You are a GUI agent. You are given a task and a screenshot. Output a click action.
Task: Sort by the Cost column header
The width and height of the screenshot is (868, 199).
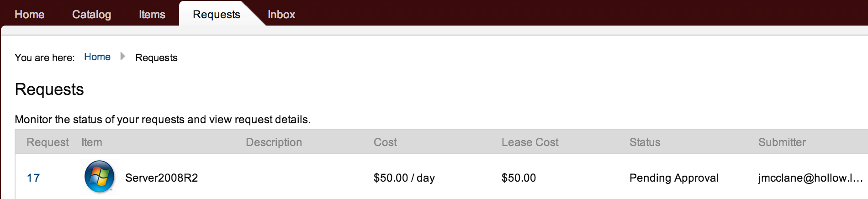(x=385, y=142)
